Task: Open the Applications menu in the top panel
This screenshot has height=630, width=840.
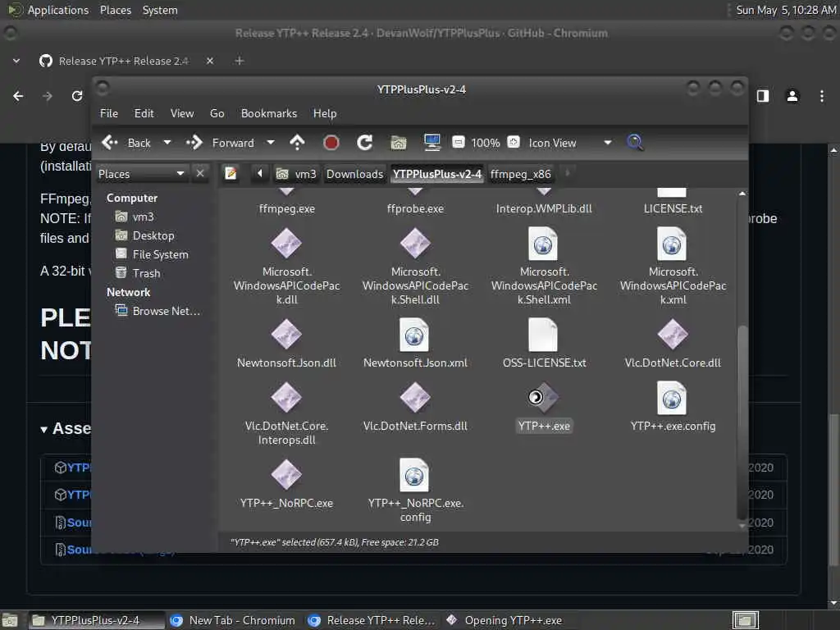Action: 58,10
